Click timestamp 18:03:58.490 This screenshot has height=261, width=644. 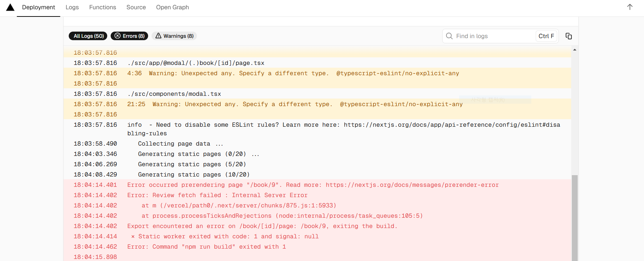(95, 144)
